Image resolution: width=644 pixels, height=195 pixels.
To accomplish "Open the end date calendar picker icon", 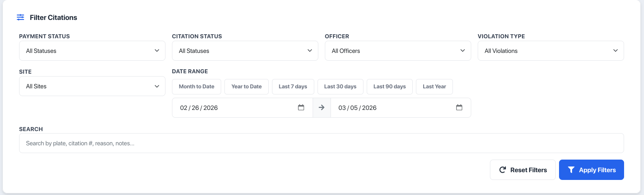I will (x=459, y=107).
